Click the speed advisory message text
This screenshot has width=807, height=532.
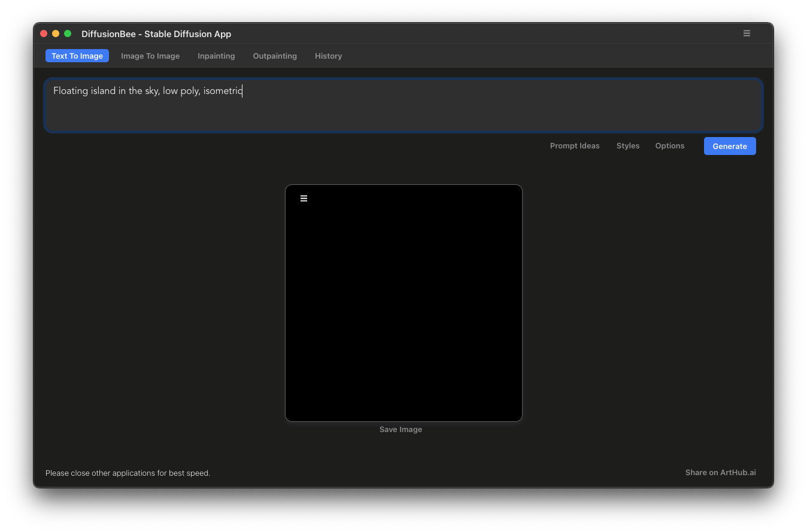pyautogui.click(x=128, y=473)
